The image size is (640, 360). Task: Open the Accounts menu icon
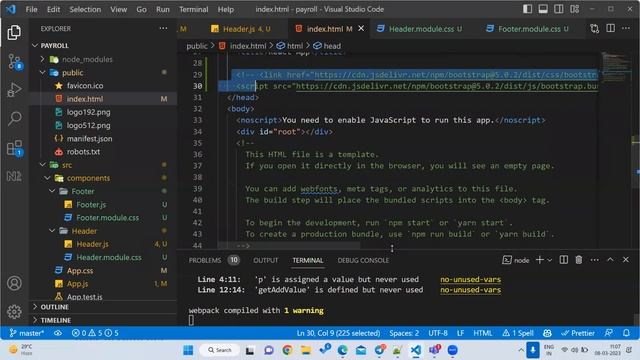[14, 283]
